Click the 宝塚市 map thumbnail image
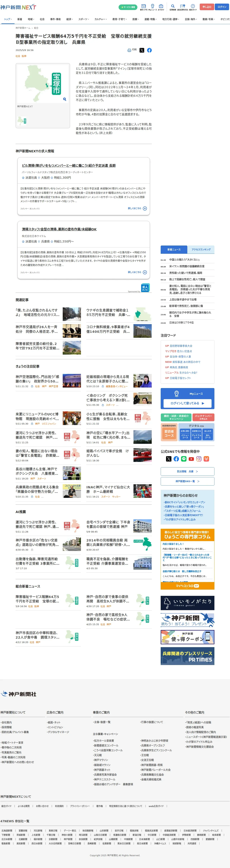Viewport: 230px width, 868px height. tap(43, 84)
